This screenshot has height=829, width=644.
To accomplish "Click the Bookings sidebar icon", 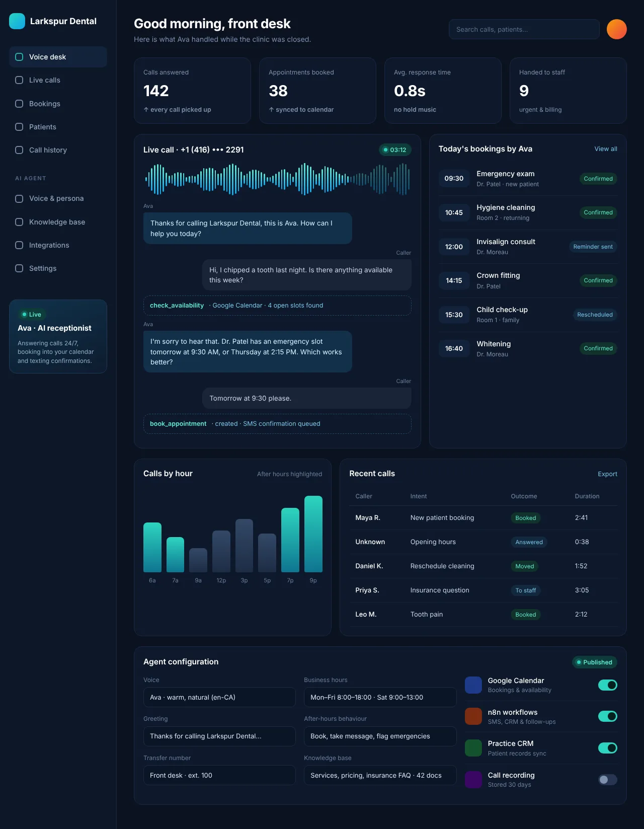I will (x=19, y=104).
